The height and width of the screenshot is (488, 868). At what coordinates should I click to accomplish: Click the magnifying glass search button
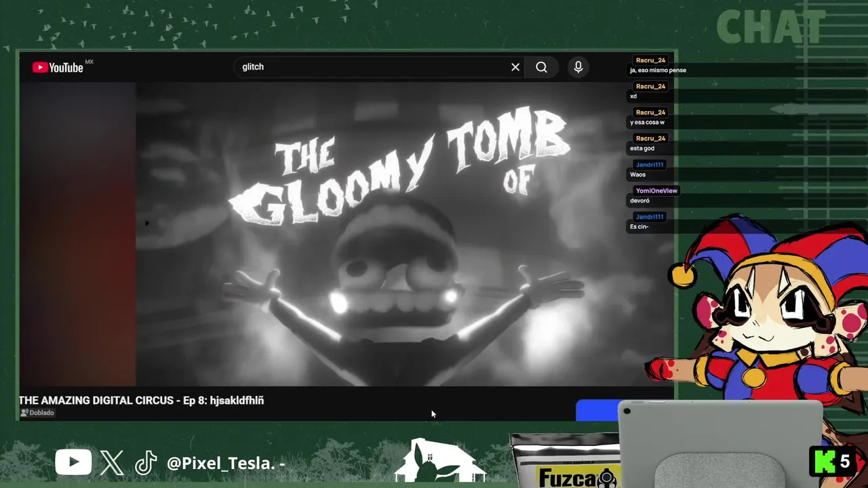click(541, 67)
